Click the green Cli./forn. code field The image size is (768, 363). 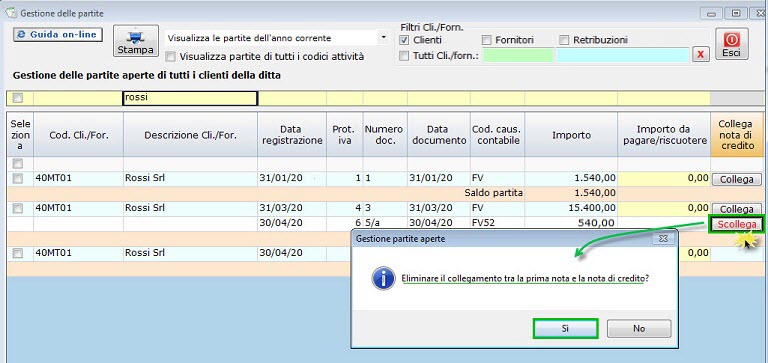518,55
